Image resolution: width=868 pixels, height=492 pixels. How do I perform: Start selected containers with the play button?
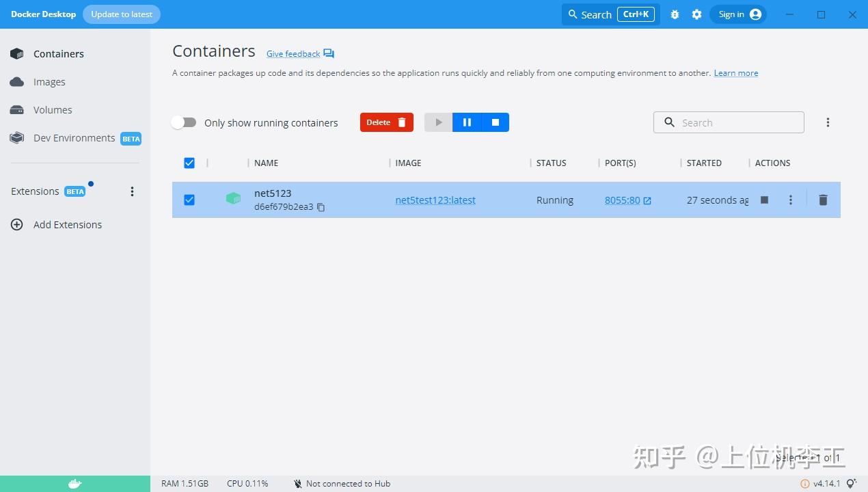pos(438,122)
